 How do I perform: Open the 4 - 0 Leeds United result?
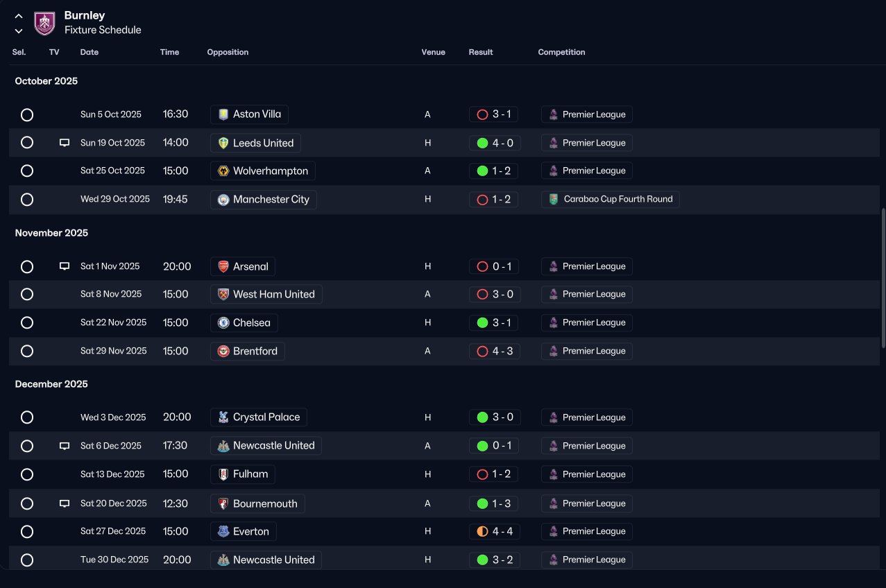tap(494, 144)
